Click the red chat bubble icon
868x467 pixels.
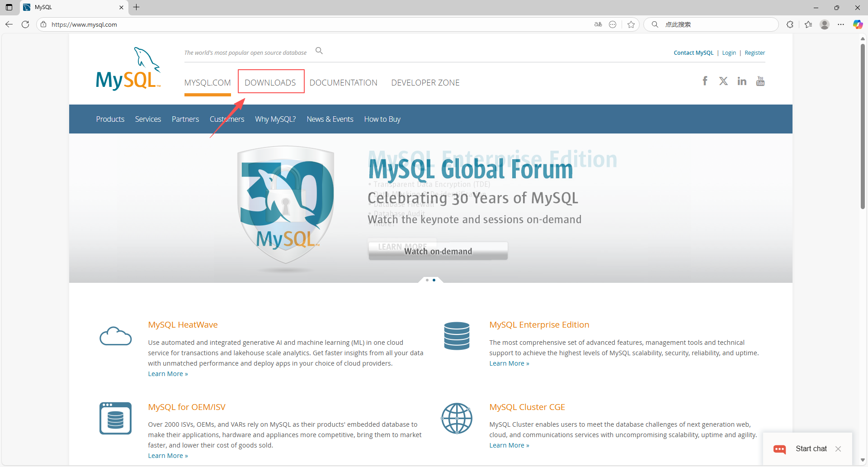[780, 449]
